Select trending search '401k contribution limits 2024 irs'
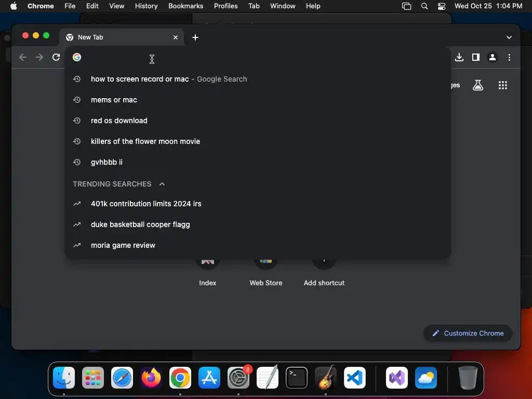 [x=258, y=204]
